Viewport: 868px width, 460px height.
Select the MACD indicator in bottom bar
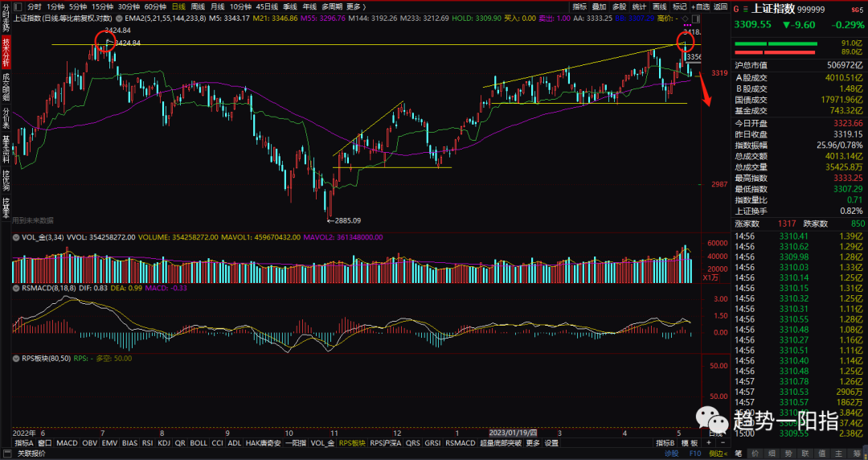click(67, 443)
